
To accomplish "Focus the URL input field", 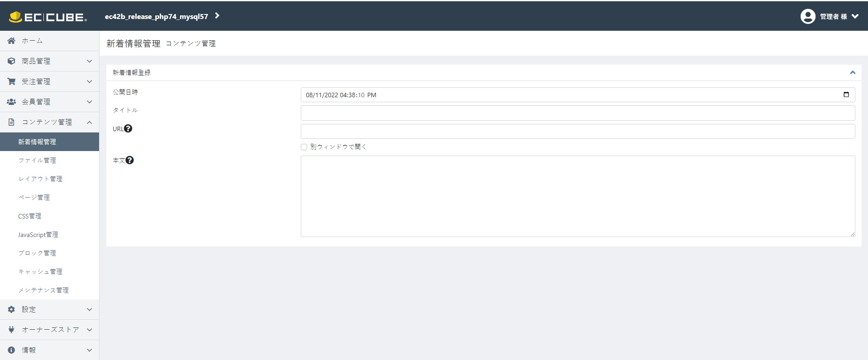I will click(578, 131).
